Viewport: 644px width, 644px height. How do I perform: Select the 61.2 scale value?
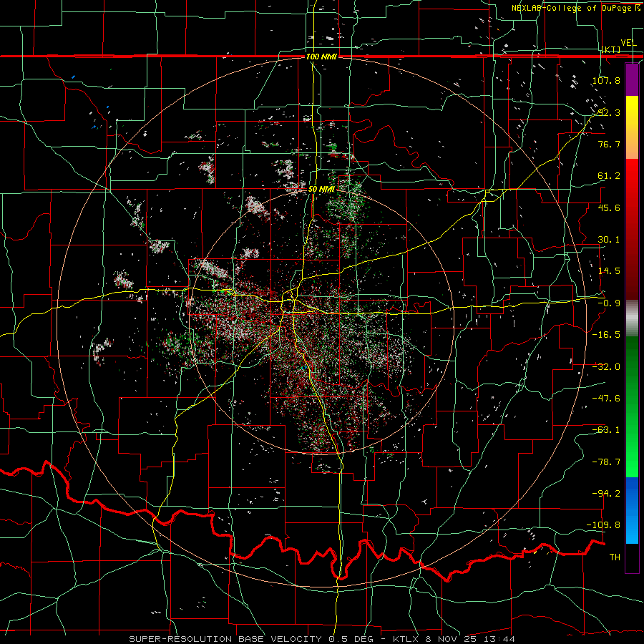(609, 176)
